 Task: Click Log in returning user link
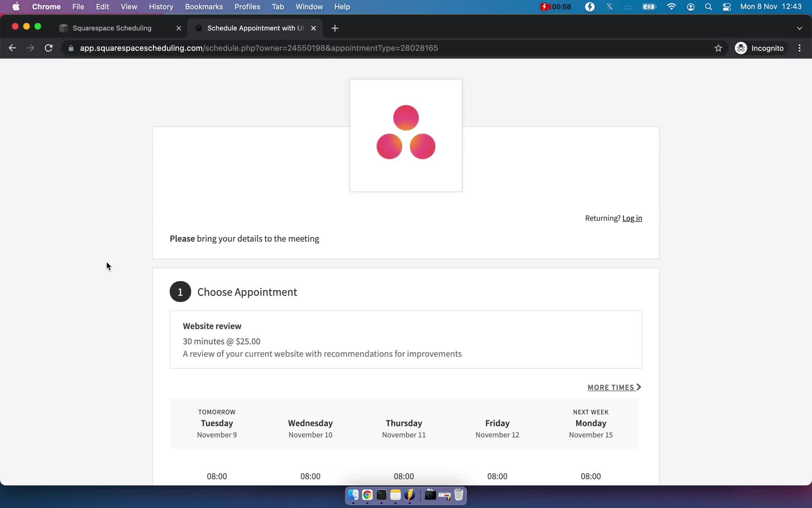[x=632, y=218]
